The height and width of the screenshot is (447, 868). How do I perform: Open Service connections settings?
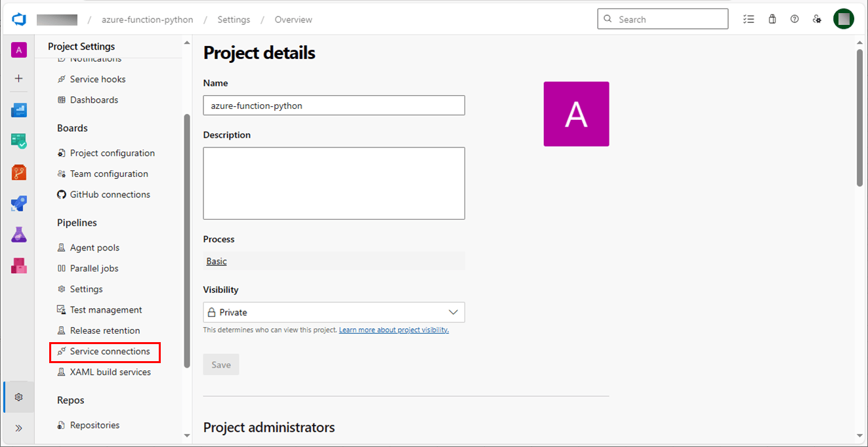click(x=105, y=352)
